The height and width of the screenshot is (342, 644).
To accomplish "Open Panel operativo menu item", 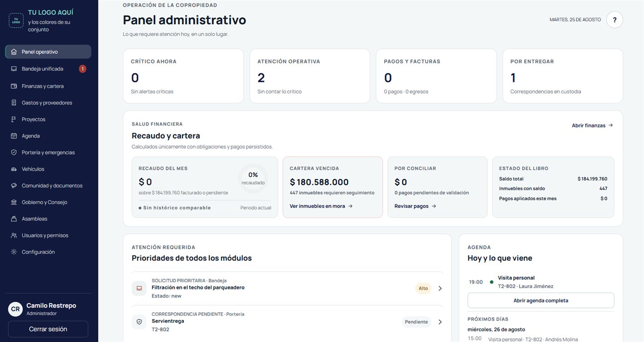I will click(48, 52).
